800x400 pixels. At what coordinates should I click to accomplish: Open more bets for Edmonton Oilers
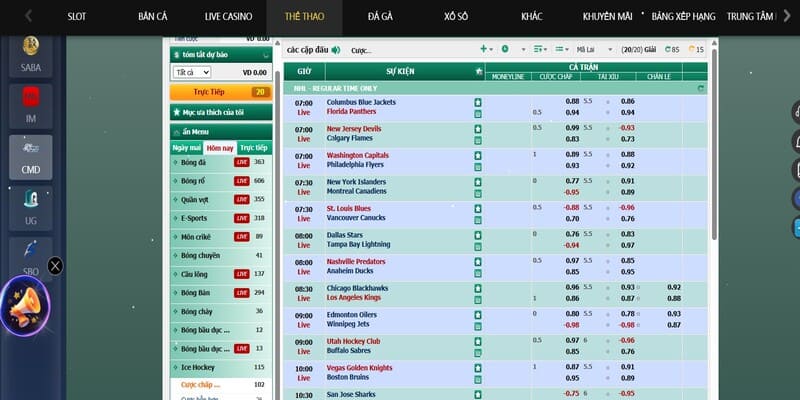click(x=478, y=315)
